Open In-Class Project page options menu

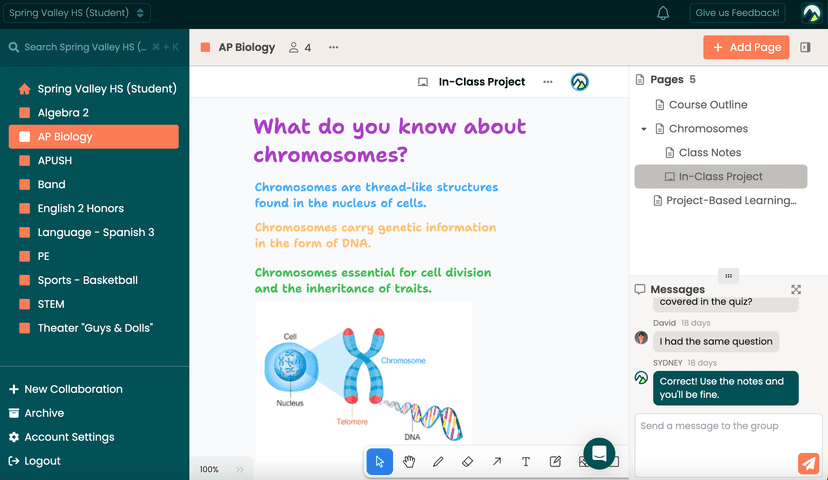(x=547, y=82)
